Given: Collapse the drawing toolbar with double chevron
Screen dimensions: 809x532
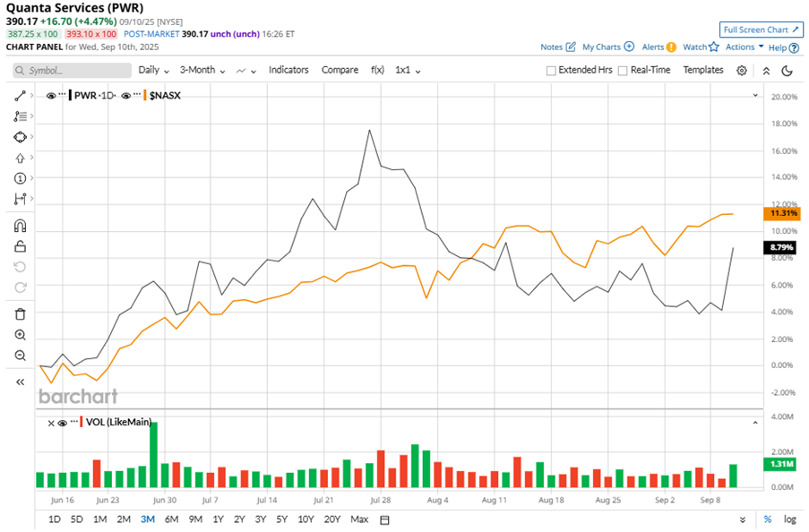Looking at the screenshot, I should (20, 382).
